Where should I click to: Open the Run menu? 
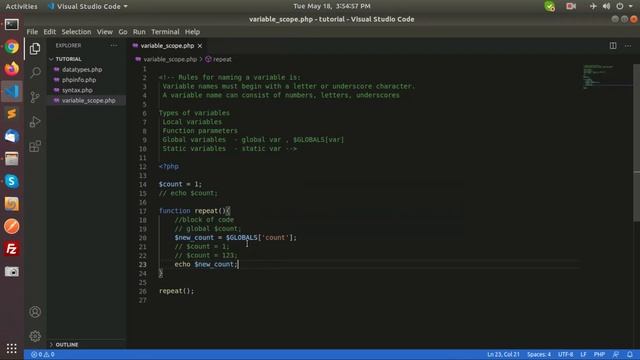click(139, 32)
